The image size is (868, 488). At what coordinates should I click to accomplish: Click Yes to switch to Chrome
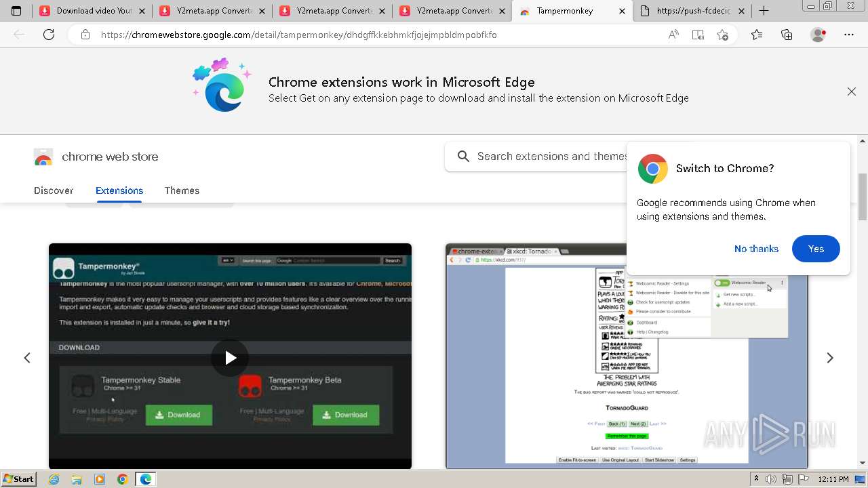tap(816, 249)
